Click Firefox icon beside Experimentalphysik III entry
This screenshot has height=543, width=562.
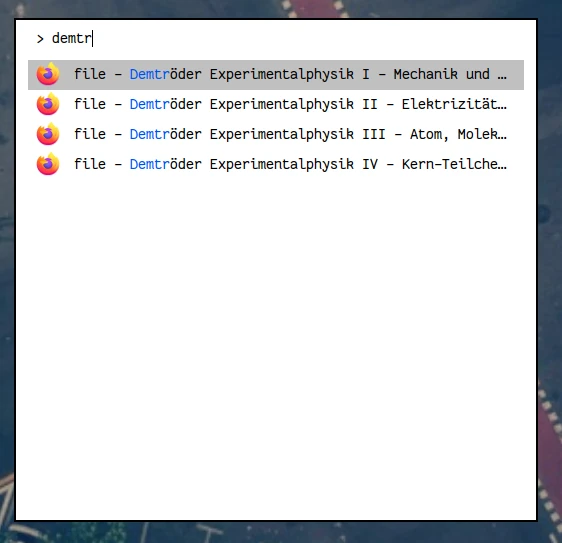click(48, 134)
